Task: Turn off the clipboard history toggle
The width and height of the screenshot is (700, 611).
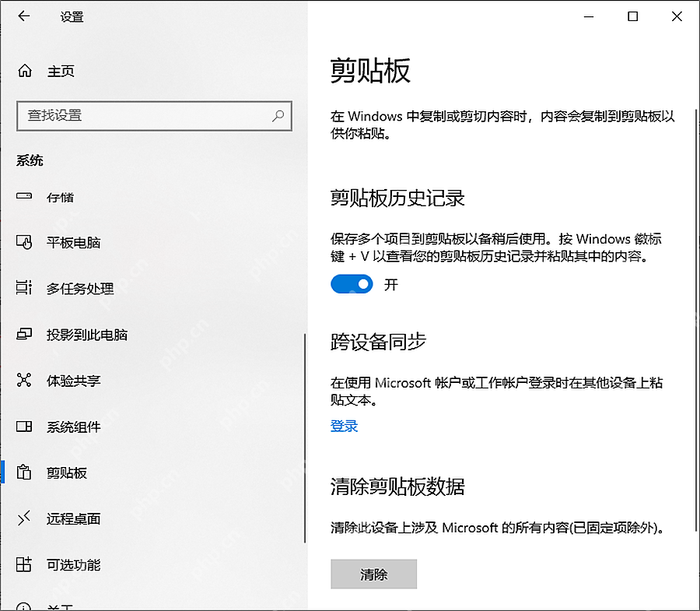Action: tap(352, 284)
